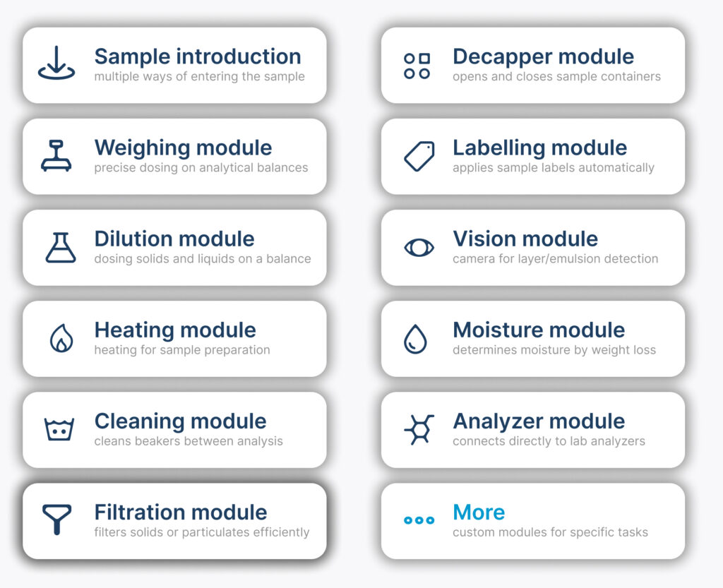Click the Labelling module tag icon
Image resolution: width=723 pixels, height=588 pixels.
coord(419,156)
